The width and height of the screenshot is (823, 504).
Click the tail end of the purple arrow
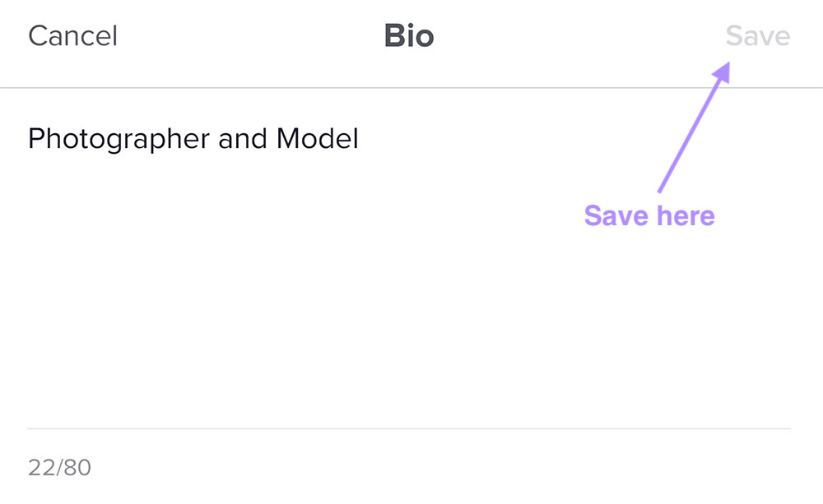pyautogui.click(x=660, y=189)
